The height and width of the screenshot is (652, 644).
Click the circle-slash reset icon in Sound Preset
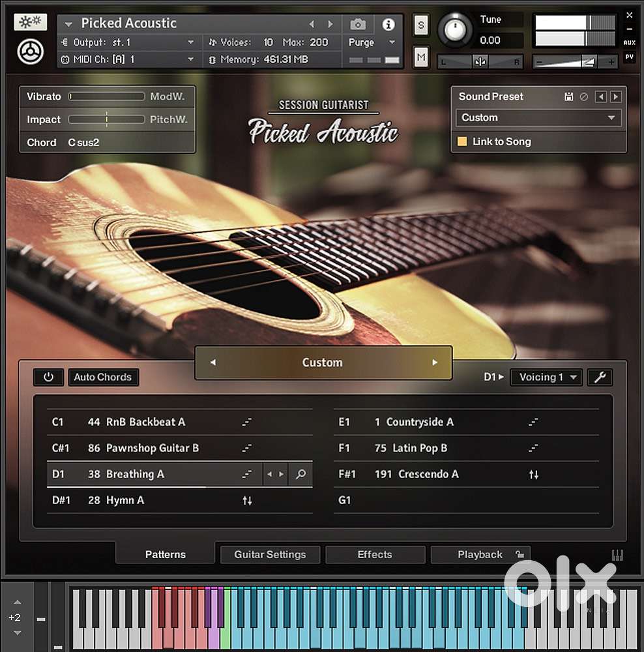(585, 96)
